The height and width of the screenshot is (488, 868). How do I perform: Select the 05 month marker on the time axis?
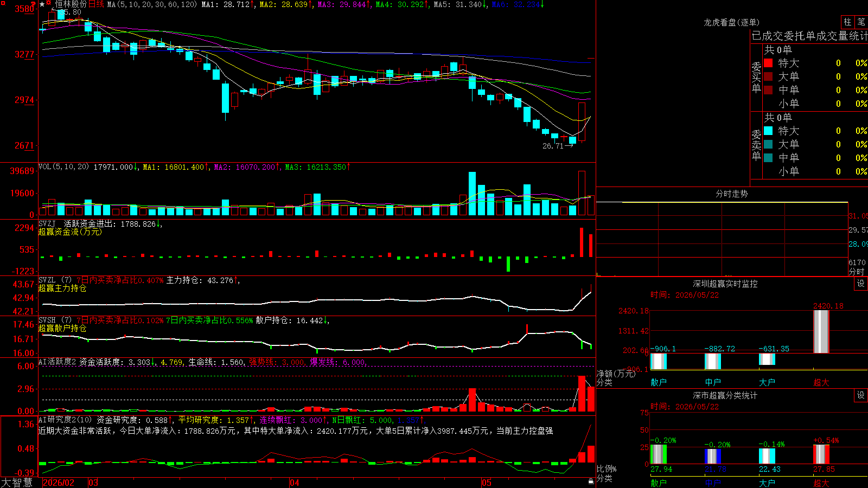pyautogui.click(x=487, y=483)
